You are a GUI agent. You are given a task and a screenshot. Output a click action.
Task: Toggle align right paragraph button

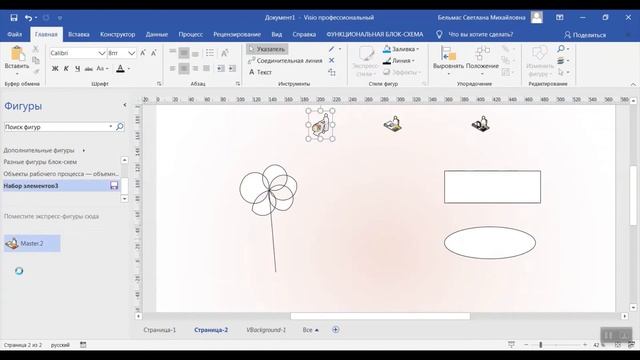click(196, 69)
